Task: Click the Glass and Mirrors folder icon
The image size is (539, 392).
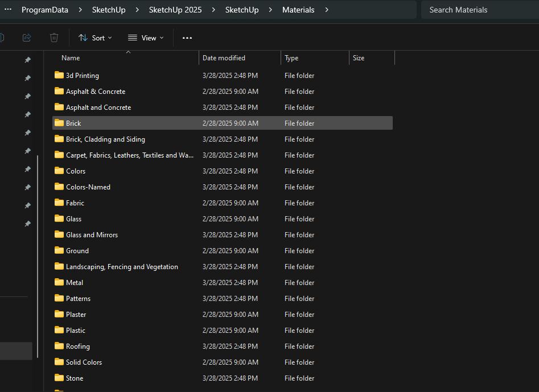Action: pyautogui.click(x=59, y=234)
